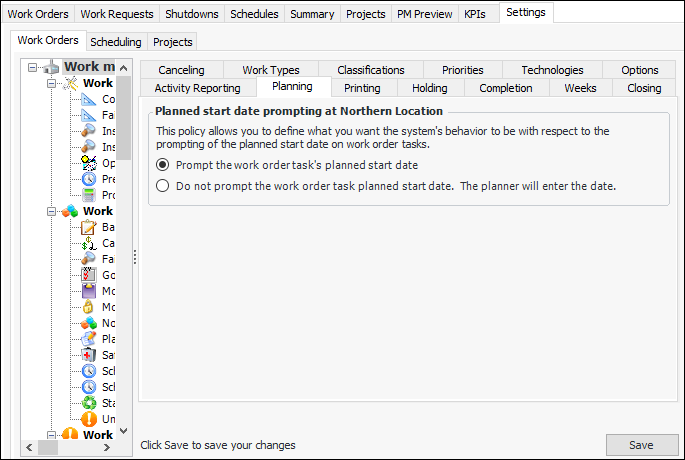Screen dimensions: 685x460
Task: Go to the Scheduling sub-tab
Action: click(x=115, y=42)
